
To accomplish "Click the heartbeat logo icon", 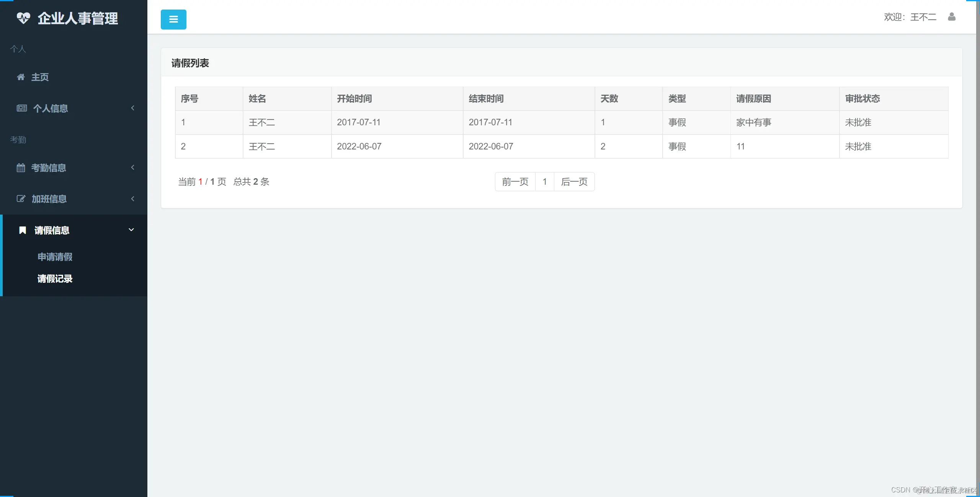I will [x=23, y=18].
